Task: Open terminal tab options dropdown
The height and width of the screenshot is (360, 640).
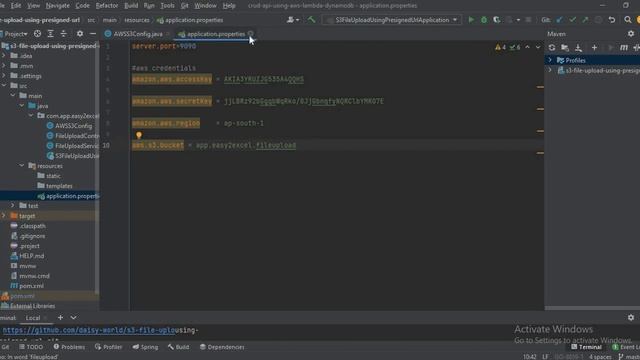Action: point(73,318)
